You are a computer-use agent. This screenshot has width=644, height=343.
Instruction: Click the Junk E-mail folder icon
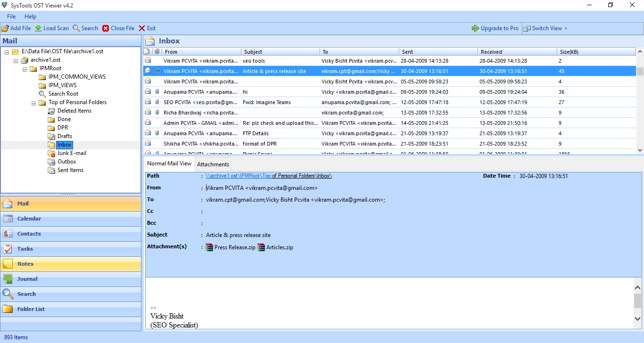[51, 153]
